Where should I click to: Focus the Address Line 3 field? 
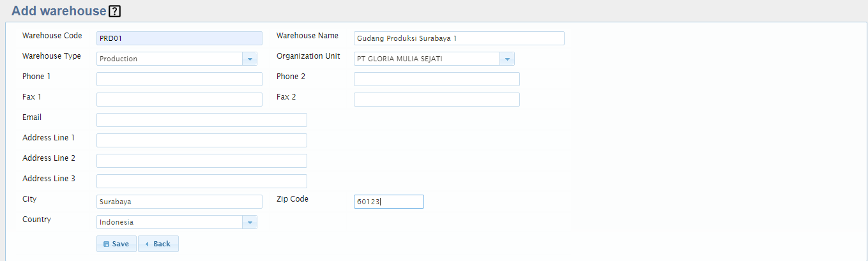pyautogui.click(x=202, y=181)
